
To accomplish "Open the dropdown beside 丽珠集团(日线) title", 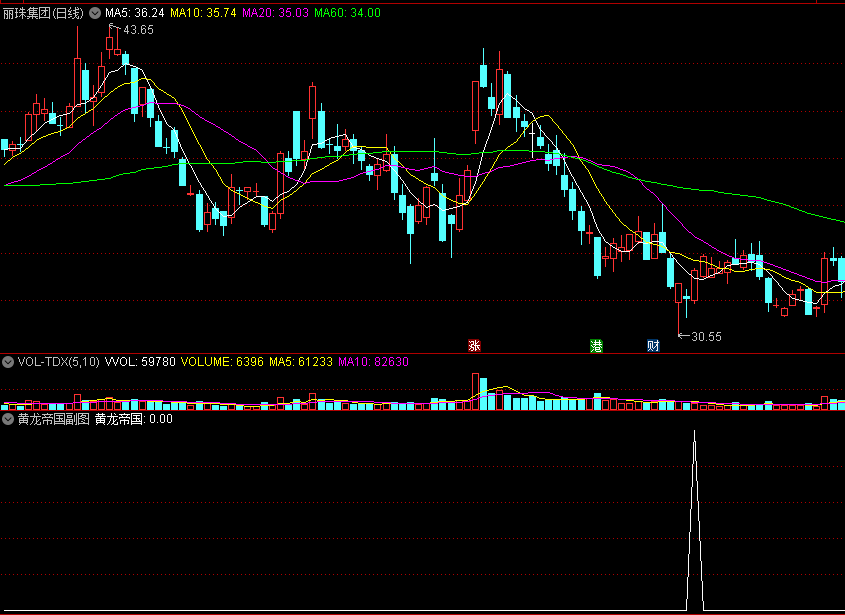I will click(x=95, y=13).
